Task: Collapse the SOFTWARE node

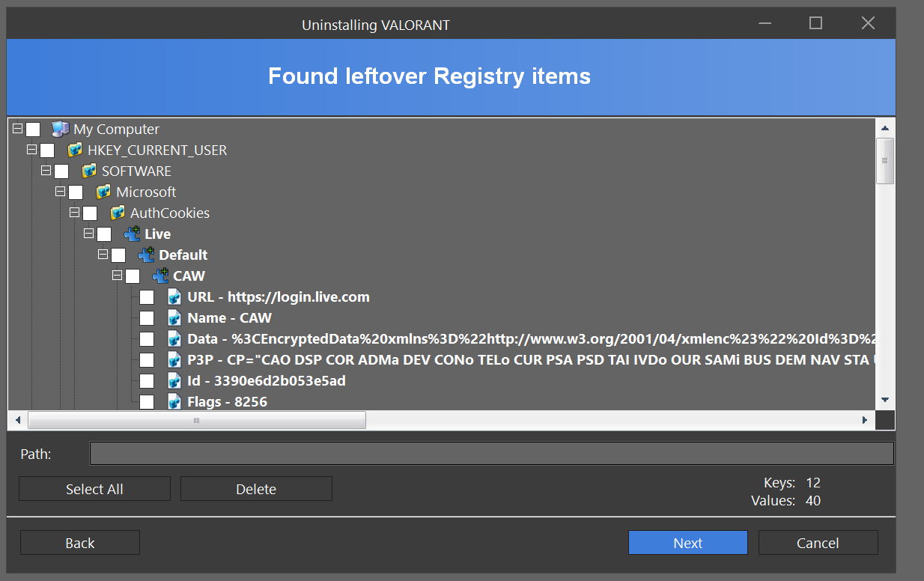Action: pos(46,171)
